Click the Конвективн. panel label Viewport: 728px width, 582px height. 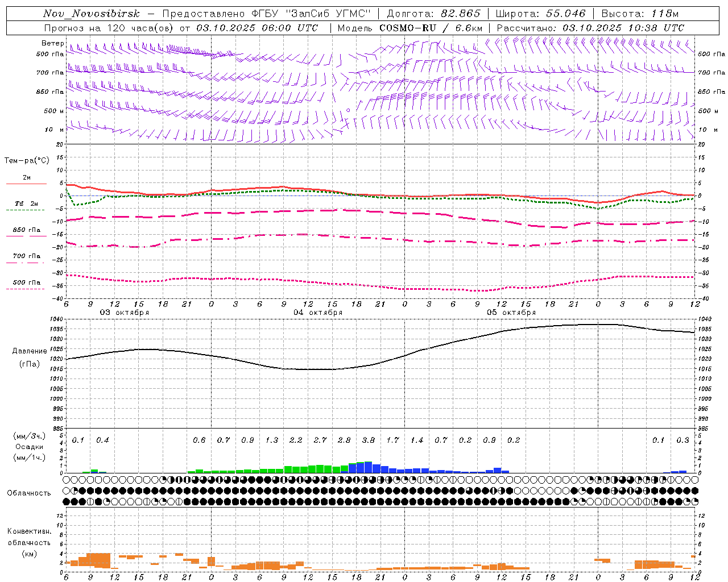point(29,531)
